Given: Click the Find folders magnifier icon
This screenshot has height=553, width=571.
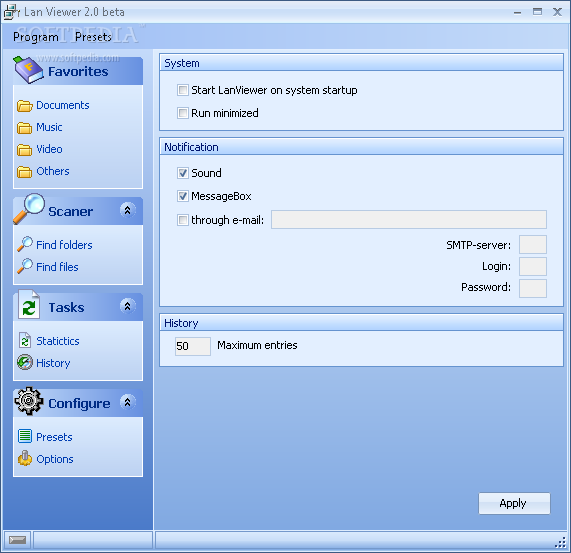Looking at the screenshot, I should (x=25, y=244).
